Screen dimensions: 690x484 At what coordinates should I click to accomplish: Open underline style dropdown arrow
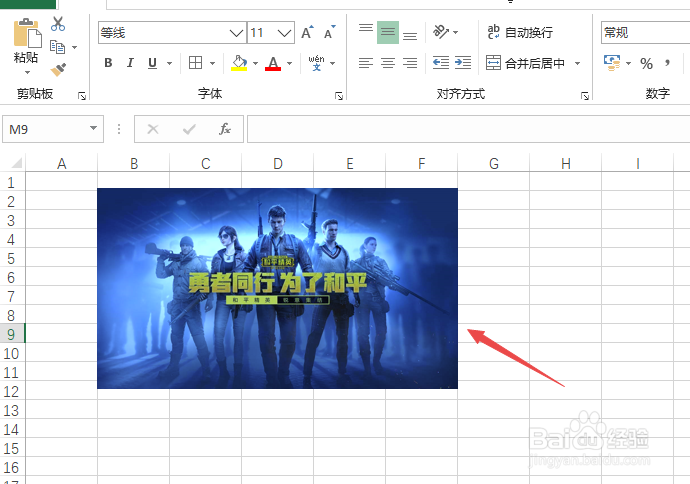[169, 63]
